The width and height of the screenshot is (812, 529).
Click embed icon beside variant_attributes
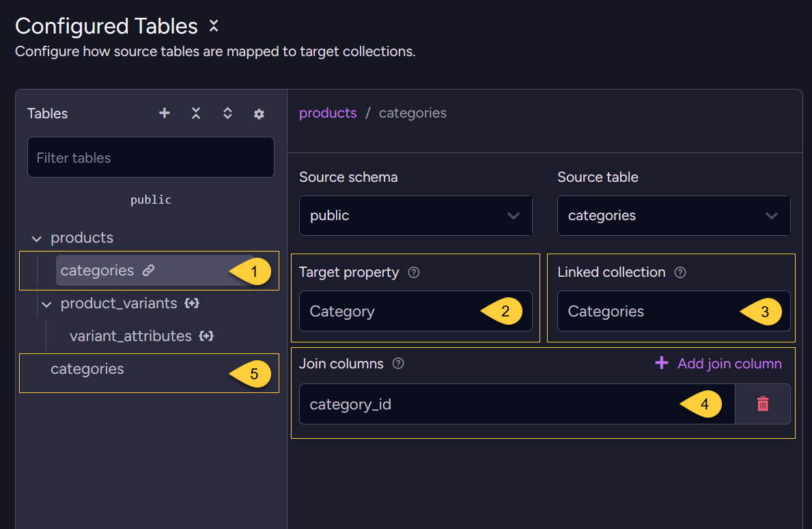[x=206, y=336]
